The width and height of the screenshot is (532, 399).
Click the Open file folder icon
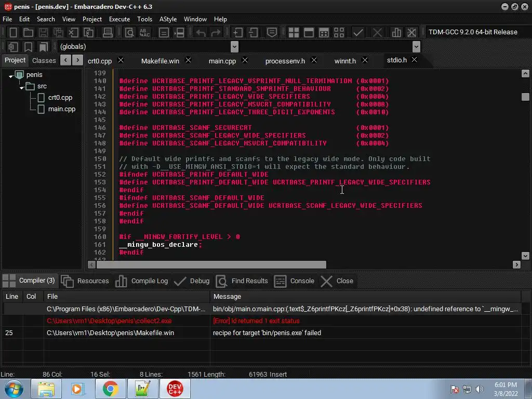tap(28, 33)
